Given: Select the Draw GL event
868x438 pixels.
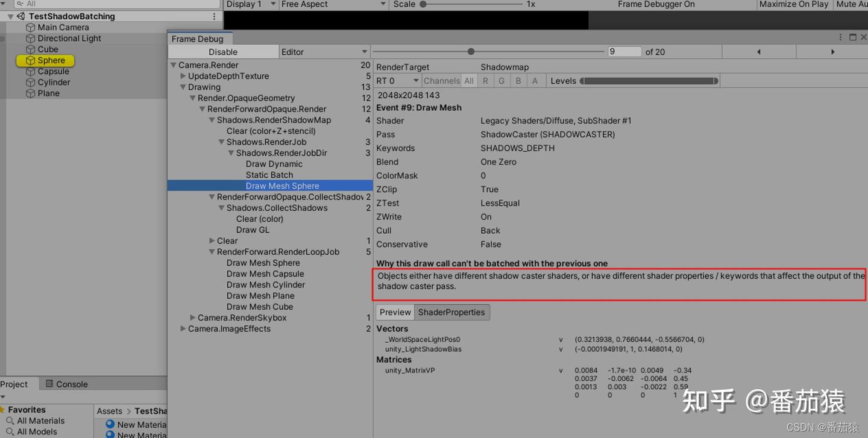Looking at the screenshot, I should 253,230.
